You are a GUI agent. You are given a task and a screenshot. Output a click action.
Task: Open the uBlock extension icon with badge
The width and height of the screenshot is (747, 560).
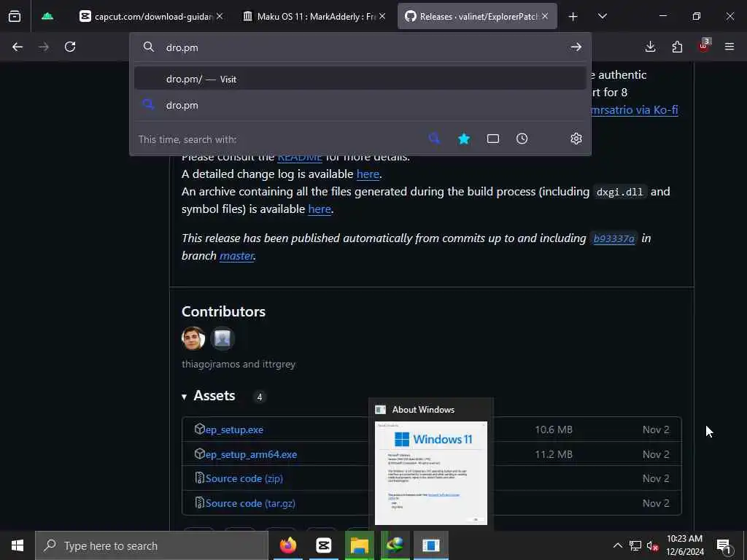pyautogui.click(x=704, y=46)
